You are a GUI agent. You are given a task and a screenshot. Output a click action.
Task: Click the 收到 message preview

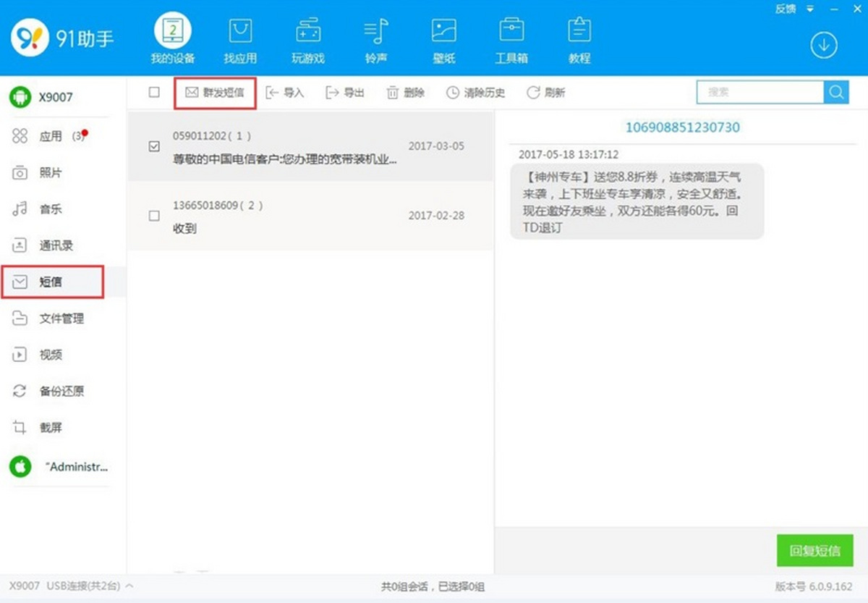[x=184, y=229]
